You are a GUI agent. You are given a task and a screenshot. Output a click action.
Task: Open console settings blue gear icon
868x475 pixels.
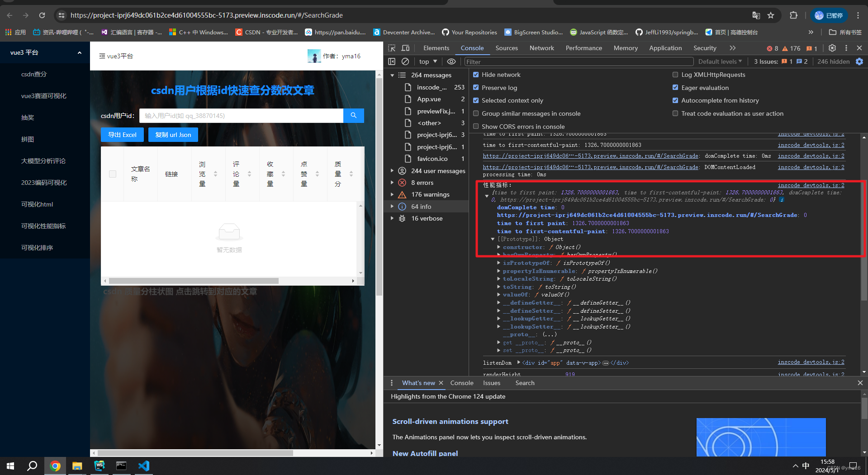[859, 61]
